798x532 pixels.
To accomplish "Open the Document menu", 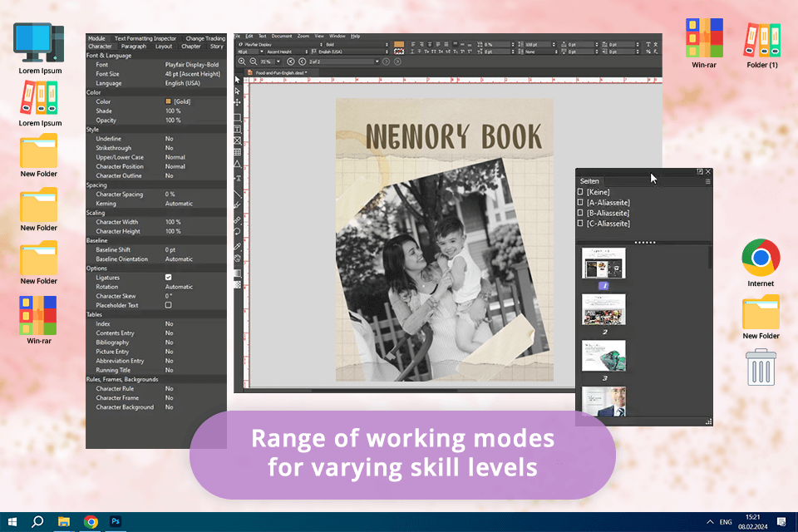I will pyautogui.click(x=282, y=36).
